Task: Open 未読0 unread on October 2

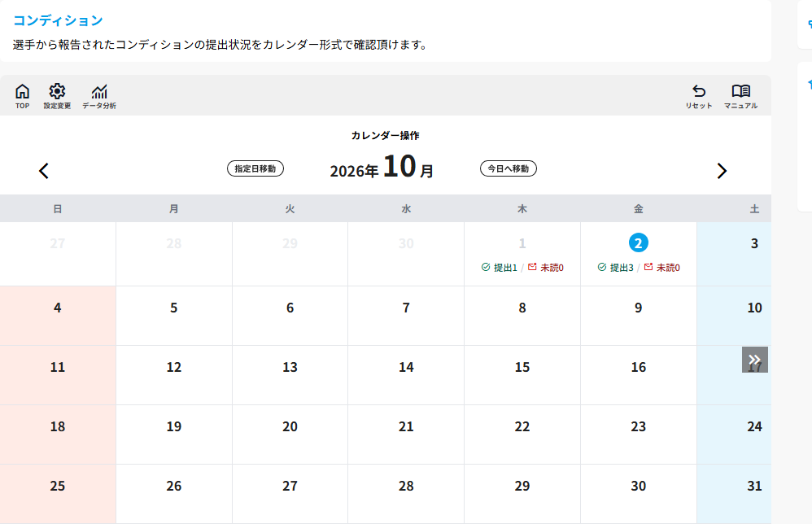Action: (x=661, y=268)
